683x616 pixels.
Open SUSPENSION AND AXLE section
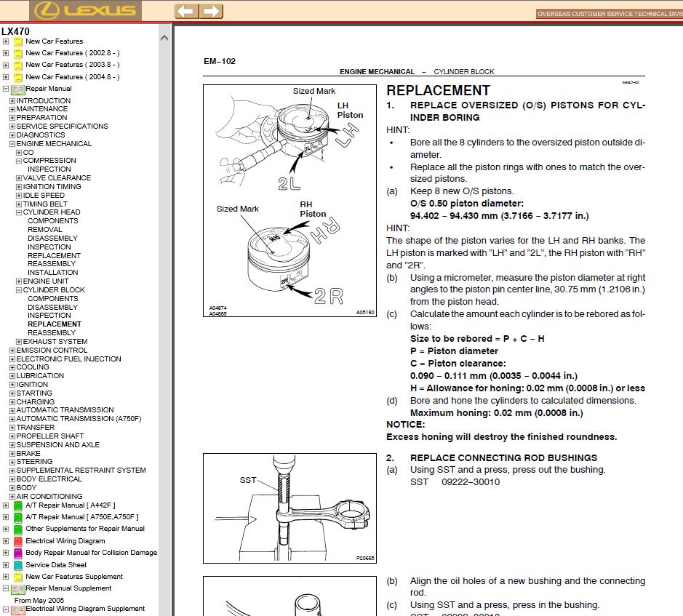point(58,445)
